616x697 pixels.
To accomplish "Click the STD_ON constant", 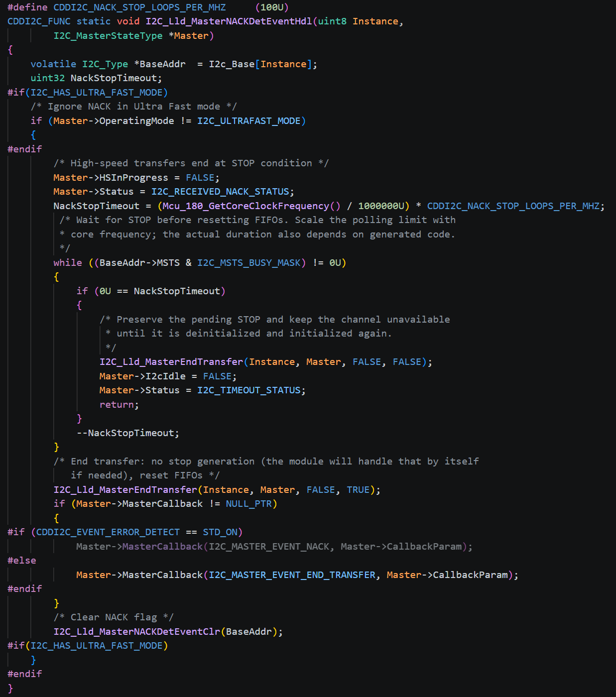I will coord(220,532).
